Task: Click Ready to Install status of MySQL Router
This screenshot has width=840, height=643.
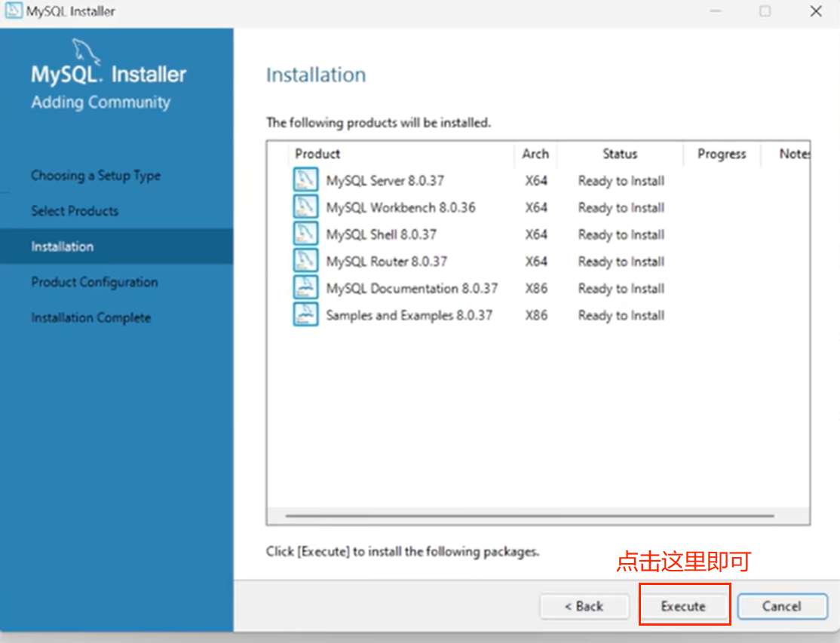Action: pyautogui.click(x=621, y=262)
